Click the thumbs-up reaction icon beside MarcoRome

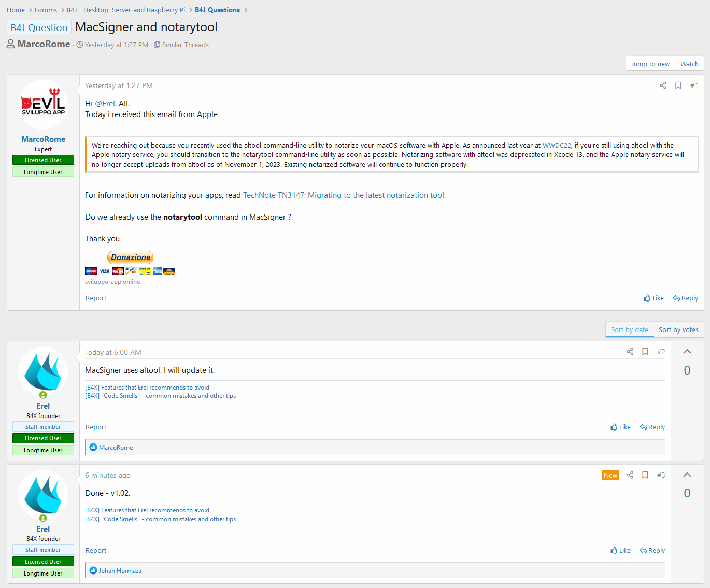(x=93, y=447)
